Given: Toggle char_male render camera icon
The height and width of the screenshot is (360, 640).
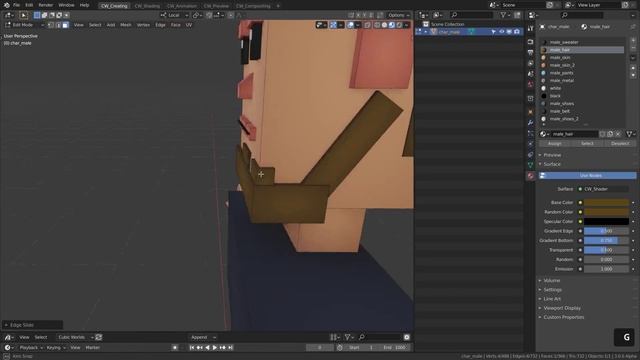Looking at the screenshot, I should click(517, 32).
